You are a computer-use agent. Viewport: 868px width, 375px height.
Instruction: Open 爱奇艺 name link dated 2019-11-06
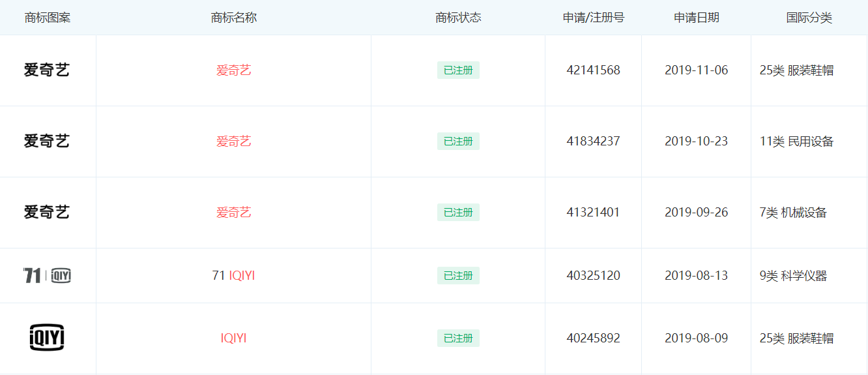point(233,70)
